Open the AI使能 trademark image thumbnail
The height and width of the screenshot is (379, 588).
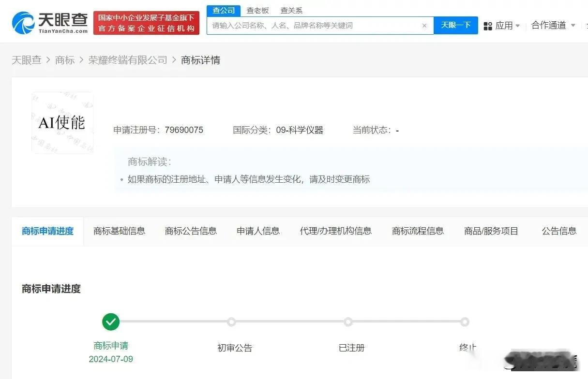62,123
